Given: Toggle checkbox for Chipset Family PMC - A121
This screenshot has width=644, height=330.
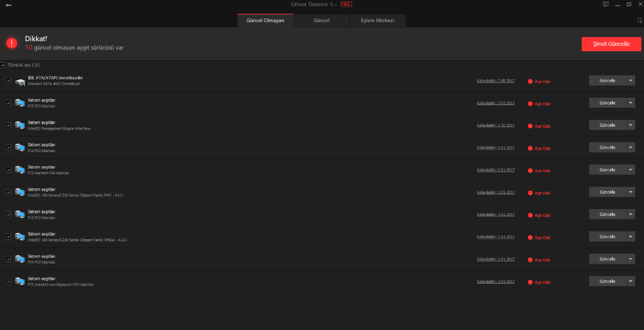Looking at the screenshot, I should [8, 192].
